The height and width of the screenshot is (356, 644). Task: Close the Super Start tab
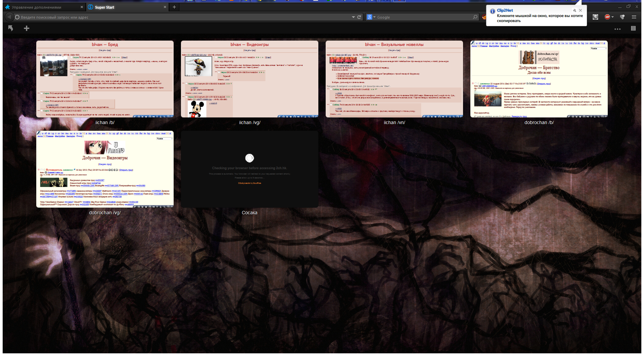pyautogui.click(x=165, y=7)
